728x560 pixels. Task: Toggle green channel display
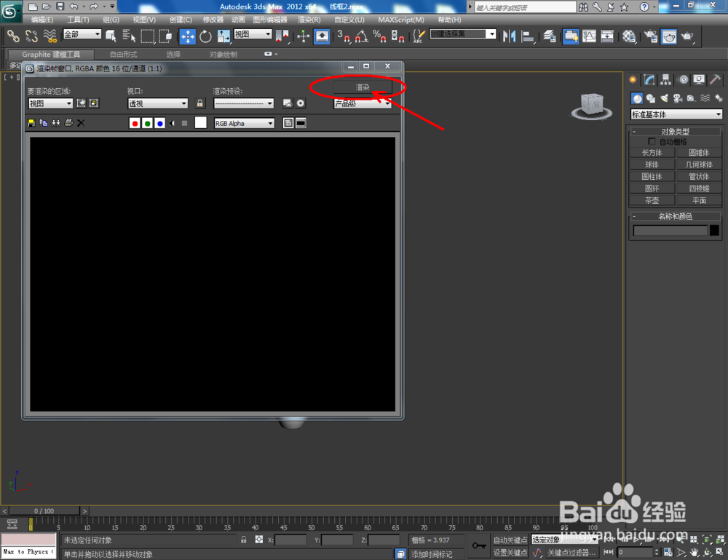click(x=147, y=123)
